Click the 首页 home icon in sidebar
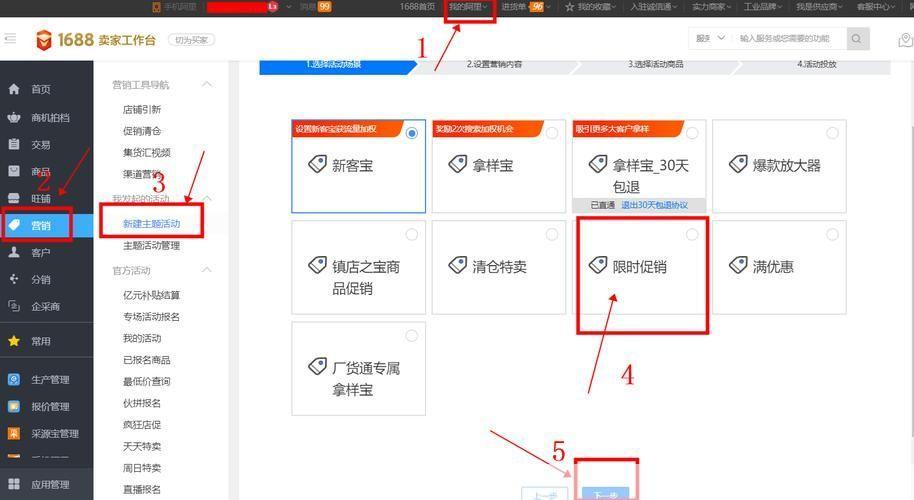Screen dimensions: 914x500 pyautogui.click(x=14, y=89)
